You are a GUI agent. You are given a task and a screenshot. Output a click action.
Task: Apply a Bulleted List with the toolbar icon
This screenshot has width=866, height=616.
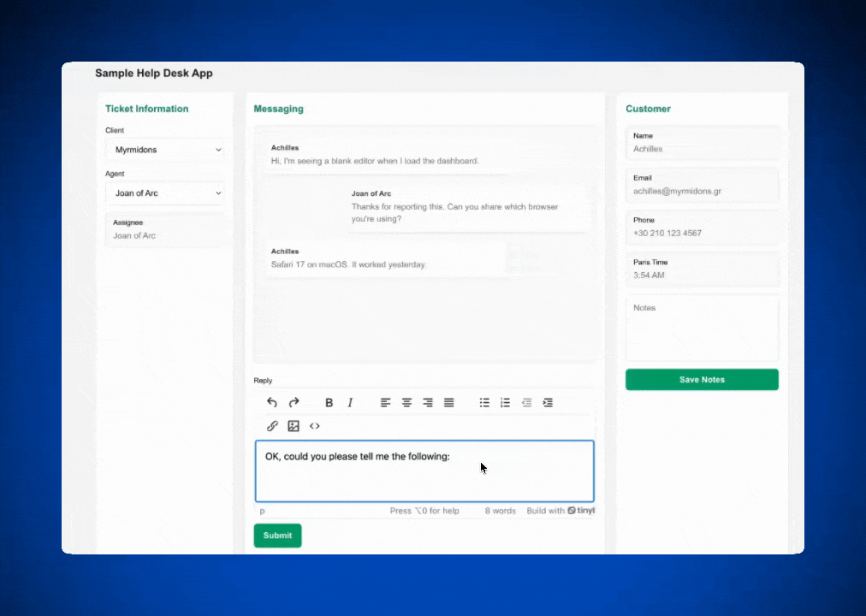[483, 402]
